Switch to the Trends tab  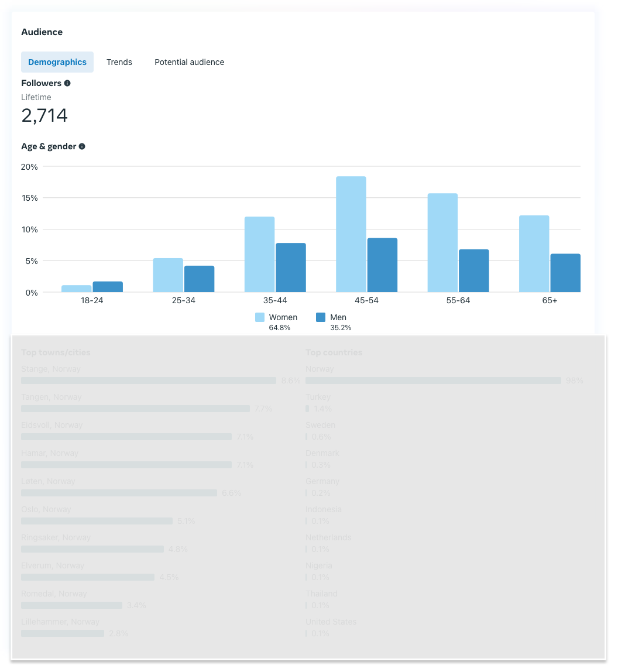(119, 62)
